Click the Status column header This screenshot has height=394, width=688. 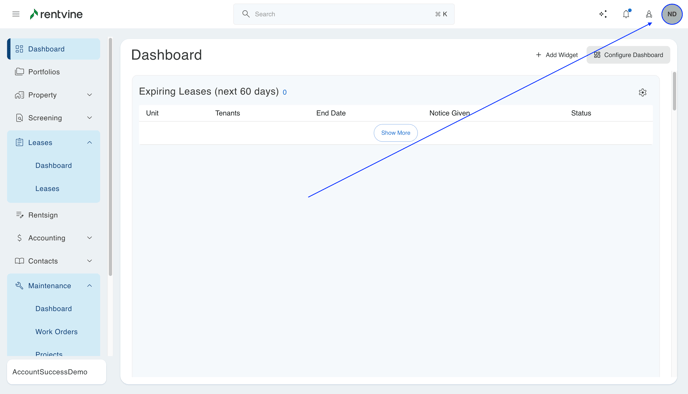581,113
